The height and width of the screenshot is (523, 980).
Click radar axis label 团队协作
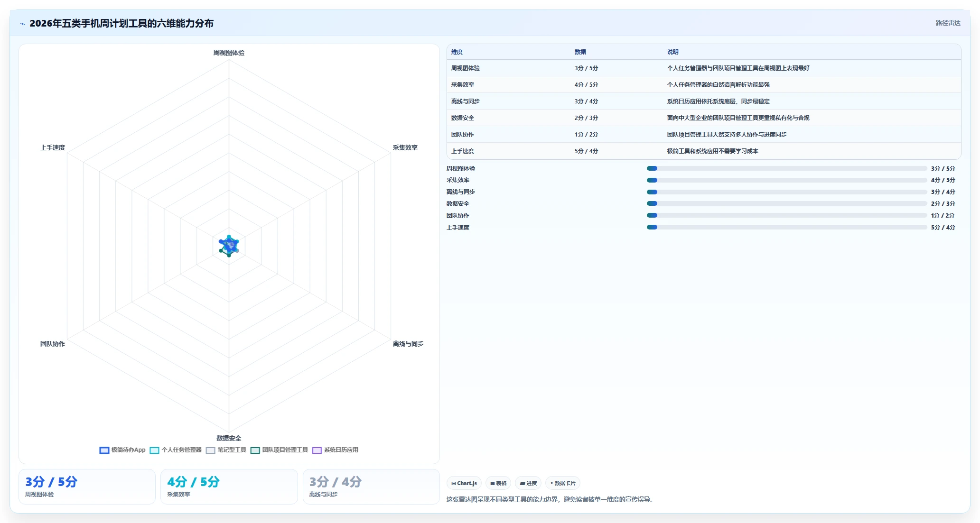pos(53,344)
